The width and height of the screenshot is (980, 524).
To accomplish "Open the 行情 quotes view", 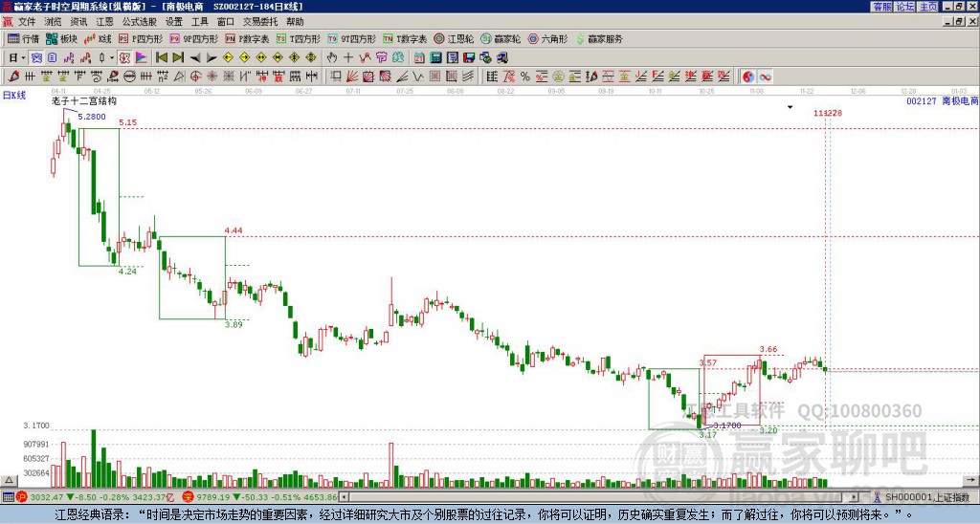I will (23, 38).
